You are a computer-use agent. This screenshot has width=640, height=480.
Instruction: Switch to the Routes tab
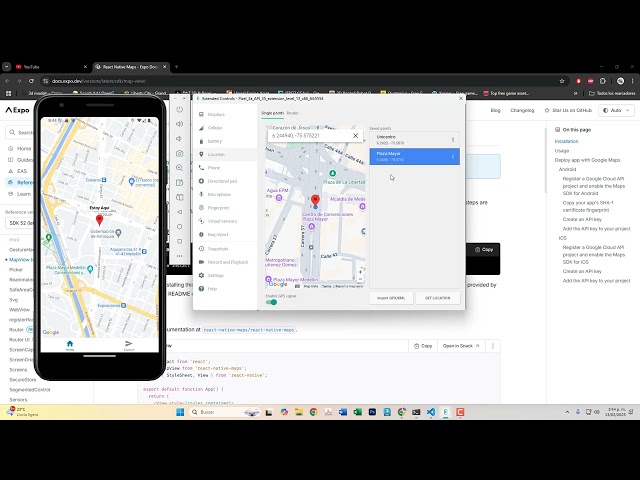(293, 113)
